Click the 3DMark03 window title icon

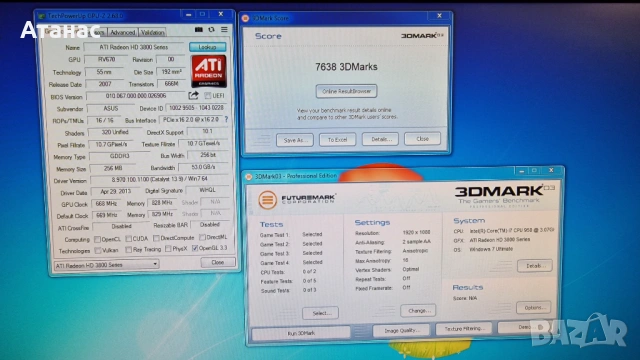(x=249, y=176)
